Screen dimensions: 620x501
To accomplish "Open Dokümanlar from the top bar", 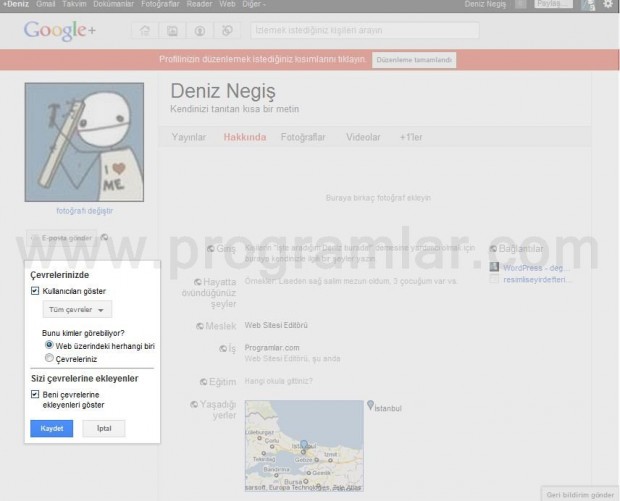I will pyautogui.click(x=113, y=4).
